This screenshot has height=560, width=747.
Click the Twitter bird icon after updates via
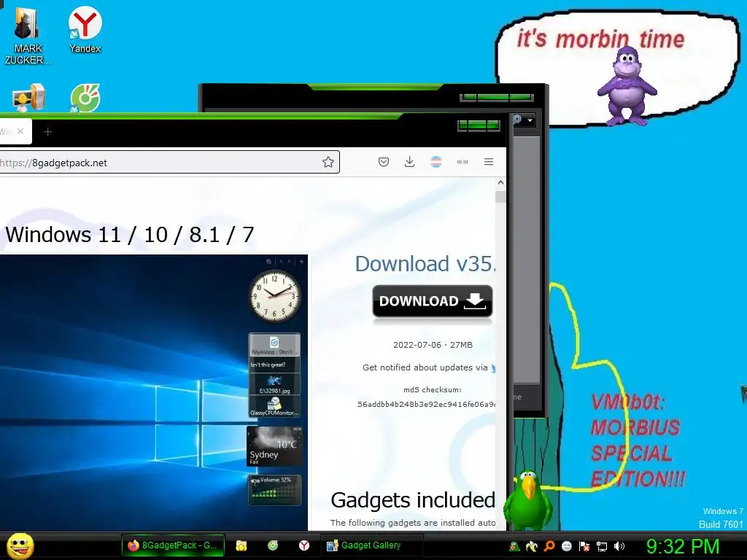click(x=493, y=367)
